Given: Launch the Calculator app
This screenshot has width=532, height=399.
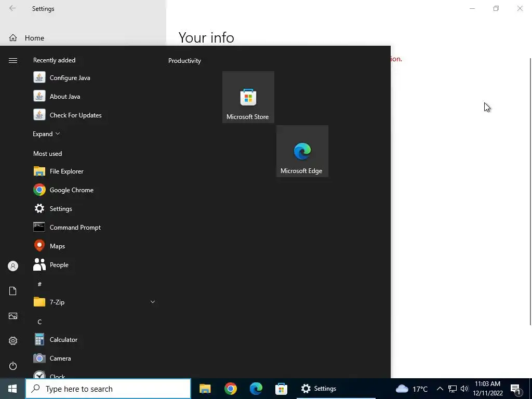Looking at the screenshot, I should (95, 340).
